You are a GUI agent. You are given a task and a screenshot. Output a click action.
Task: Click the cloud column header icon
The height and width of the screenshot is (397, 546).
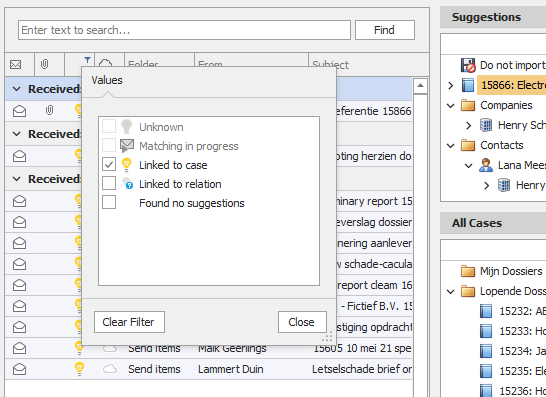click(x=106, y=63)
